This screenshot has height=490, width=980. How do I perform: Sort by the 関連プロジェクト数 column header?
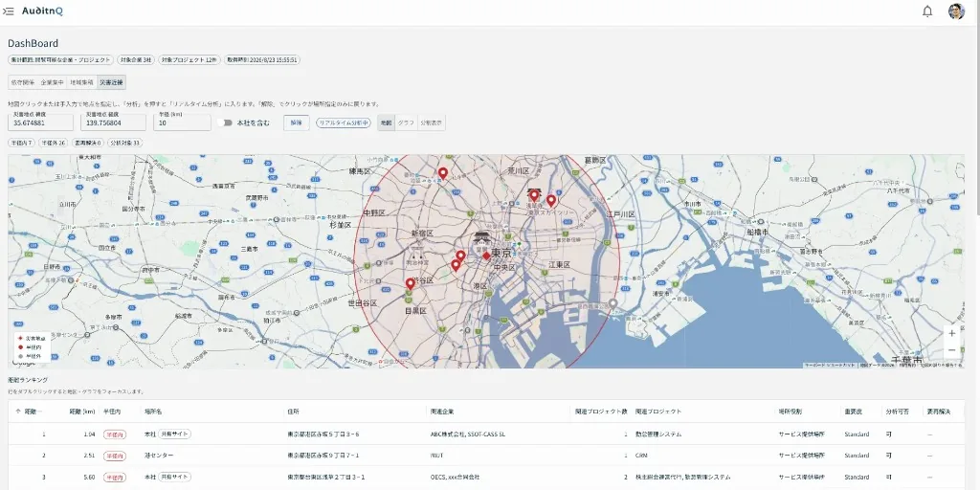coord(602,412)
